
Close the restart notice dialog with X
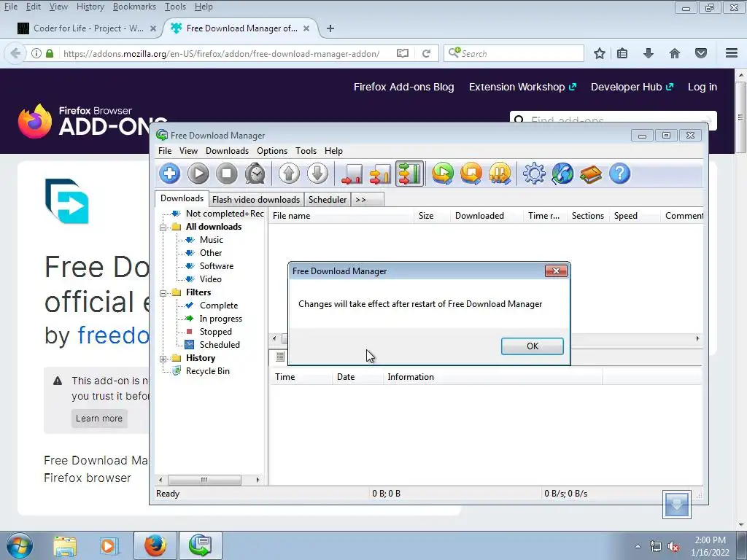coord(556,271)
